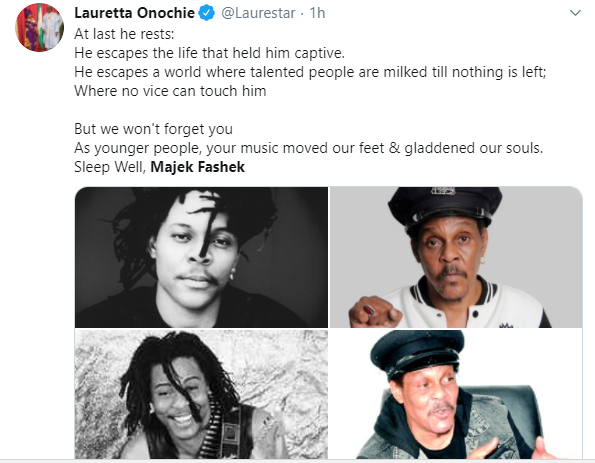Click the 1h tweet timestamp
Image resolution: width=595 pixels, height=463 pixels.
point(317,13)
